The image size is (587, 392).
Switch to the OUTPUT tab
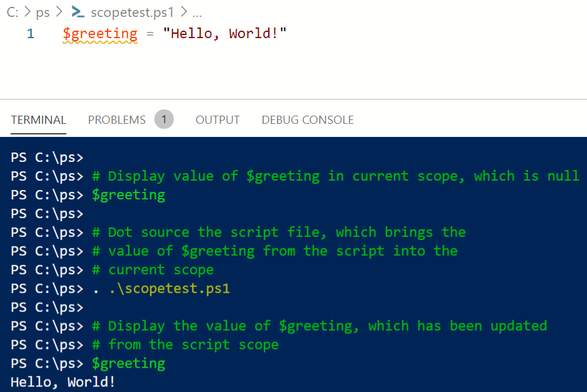click(x=218, y=119)
